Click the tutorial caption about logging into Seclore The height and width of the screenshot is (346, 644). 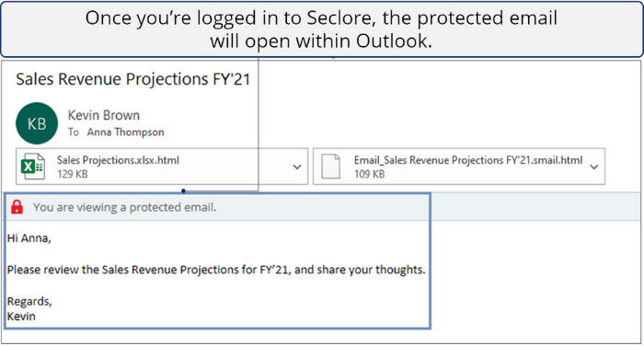coord(322,29)
